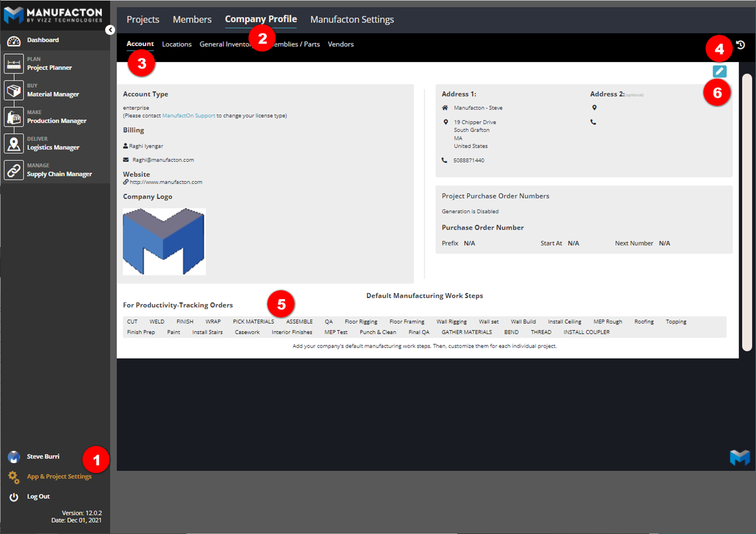Screen dimensions: 756x534
Task: Go to Manufacton Settings tab
Action: click(x=352, y=20)
